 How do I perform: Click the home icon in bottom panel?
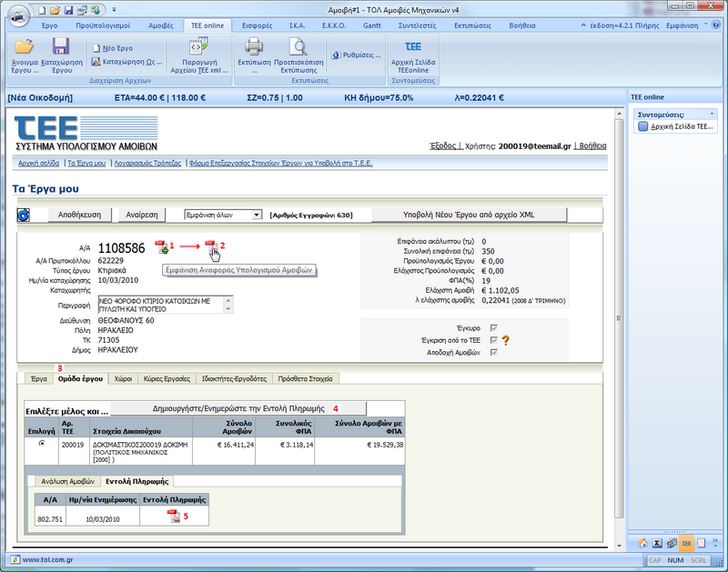(641, 542)
